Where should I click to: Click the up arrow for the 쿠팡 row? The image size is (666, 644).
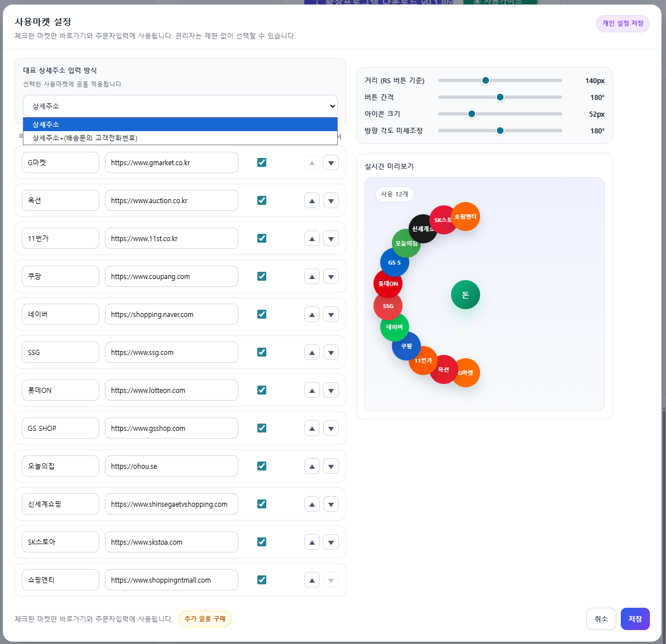(x=312, y=277)
